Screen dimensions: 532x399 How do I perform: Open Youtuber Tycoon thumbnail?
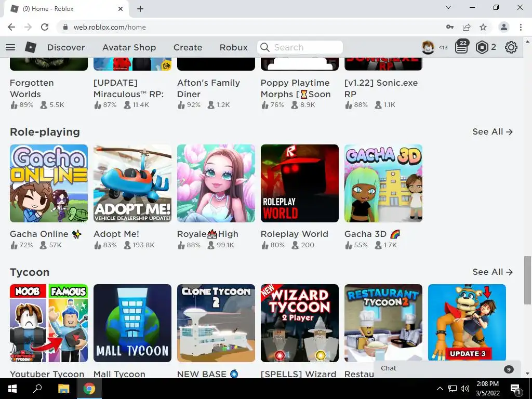coord(49,323)
